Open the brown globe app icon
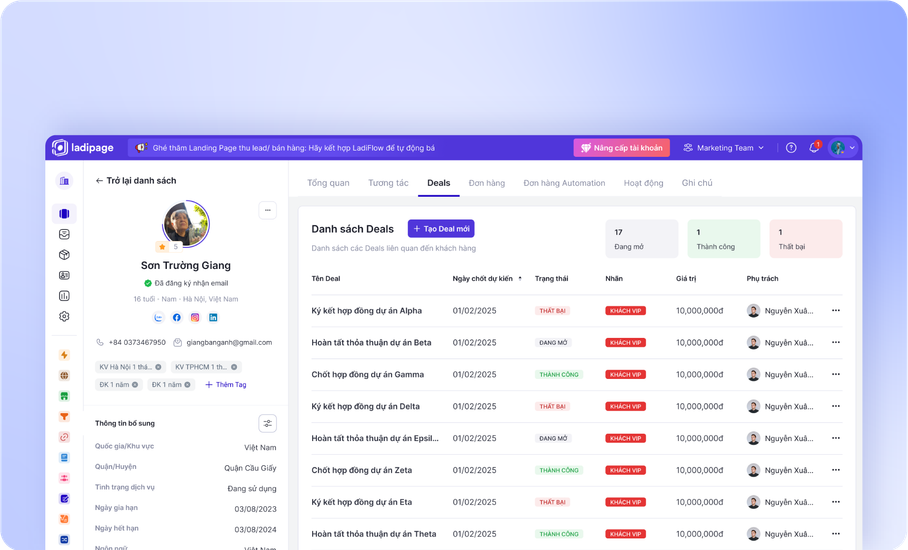Image resolution: width=908 pixels, height=550 pixels. coord(64,376)
